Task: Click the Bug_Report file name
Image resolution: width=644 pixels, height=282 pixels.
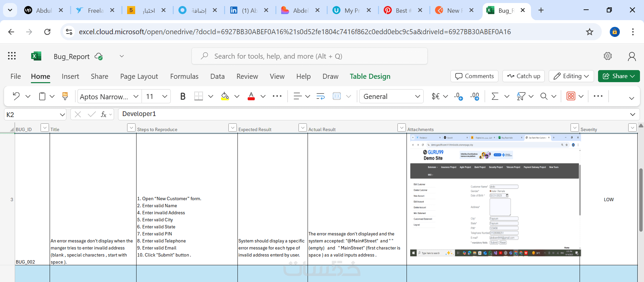Action: click(72, 56)
